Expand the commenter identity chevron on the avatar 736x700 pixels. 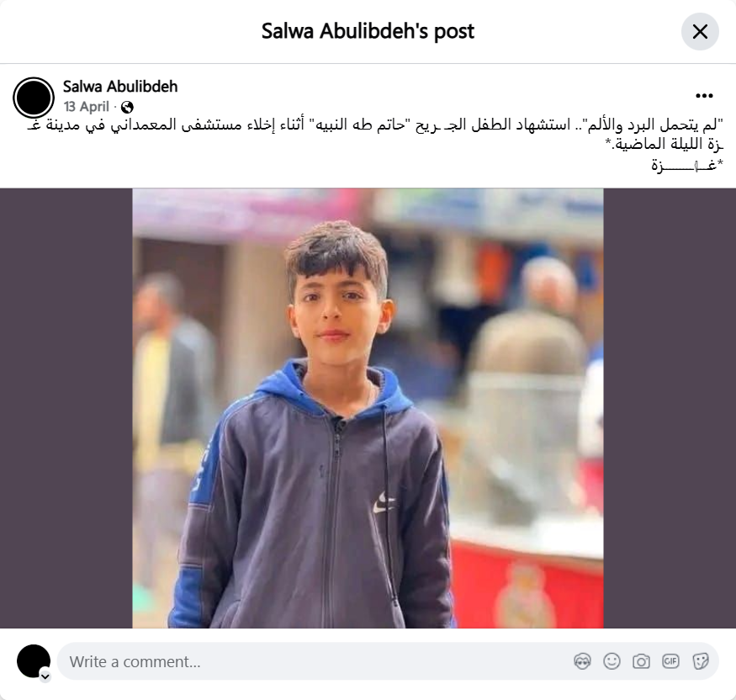coord(45,676)
